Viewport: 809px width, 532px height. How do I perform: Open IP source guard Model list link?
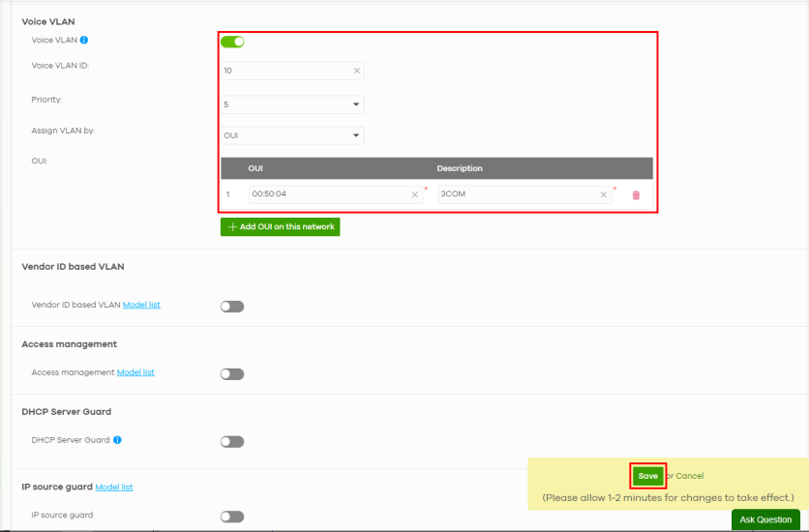[x=114, y=487]
